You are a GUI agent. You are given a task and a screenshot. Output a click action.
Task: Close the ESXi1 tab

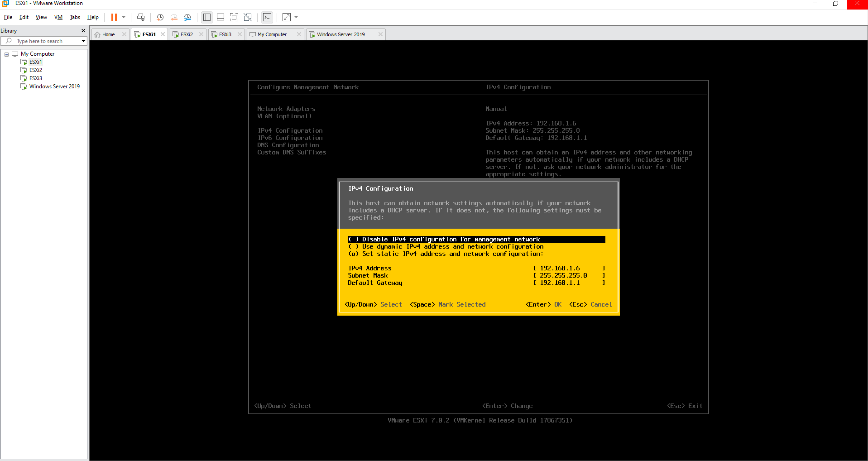[x=163, y=34]
